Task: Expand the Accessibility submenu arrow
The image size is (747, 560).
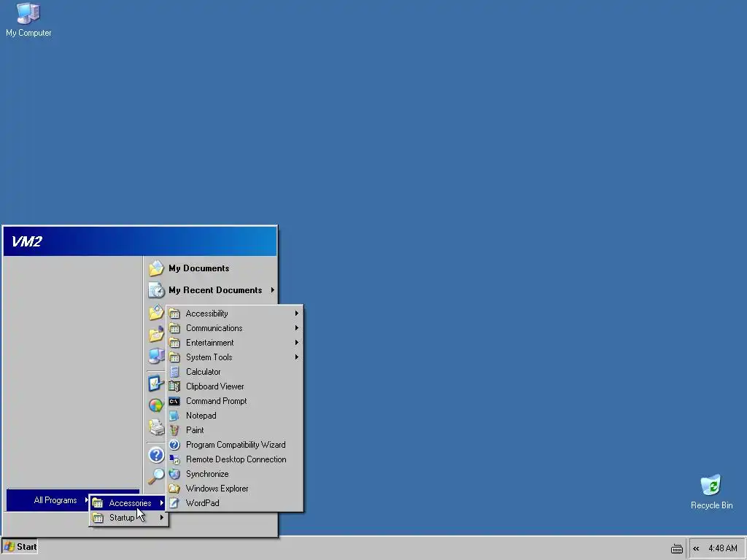Action: coord(296,314)
